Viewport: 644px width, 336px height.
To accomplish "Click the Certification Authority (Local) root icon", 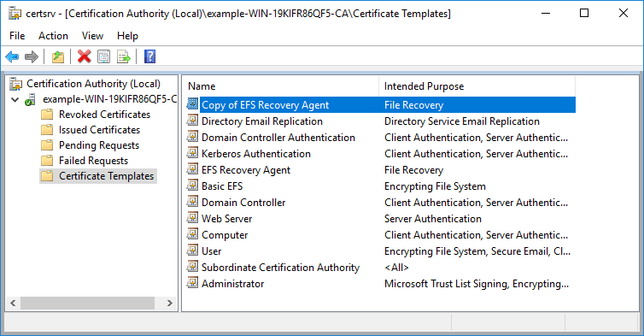I will 16,84.
